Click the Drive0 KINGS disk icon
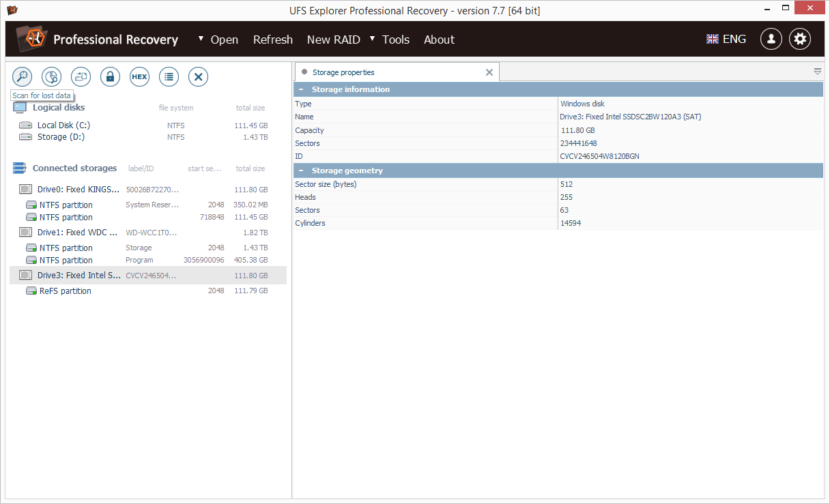The image size is (830, 504). pyautogui.click(x=26, y=190)
